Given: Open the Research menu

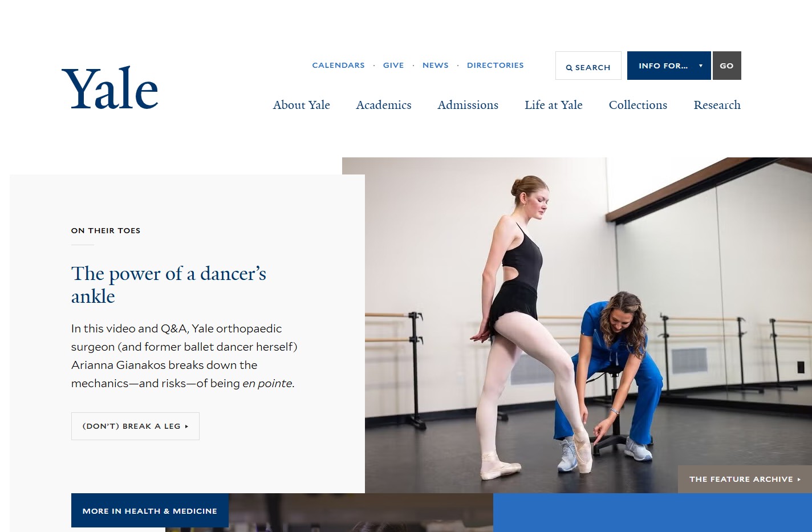Looking at the screenshot, I should (x=717, y=105).
